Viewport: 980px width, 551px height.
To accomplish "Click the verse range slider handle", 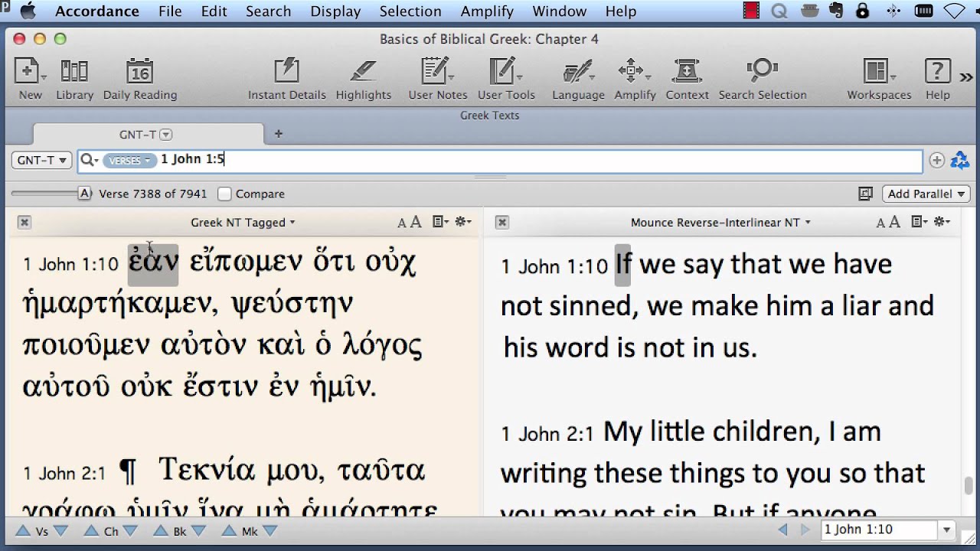I will click(x=85, y=194).
